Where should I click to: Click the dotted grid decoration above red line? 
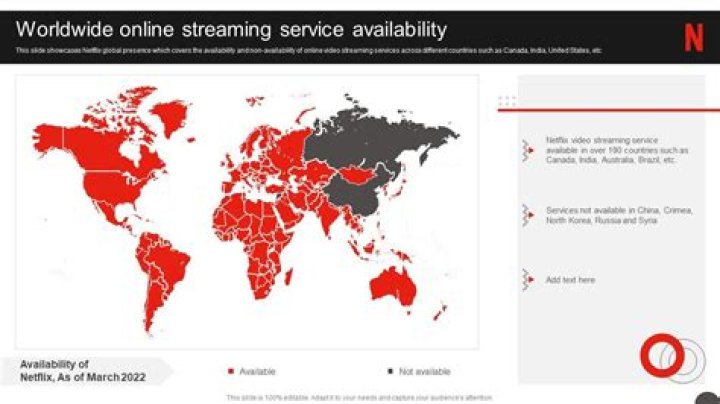click(x=507, y=100)
